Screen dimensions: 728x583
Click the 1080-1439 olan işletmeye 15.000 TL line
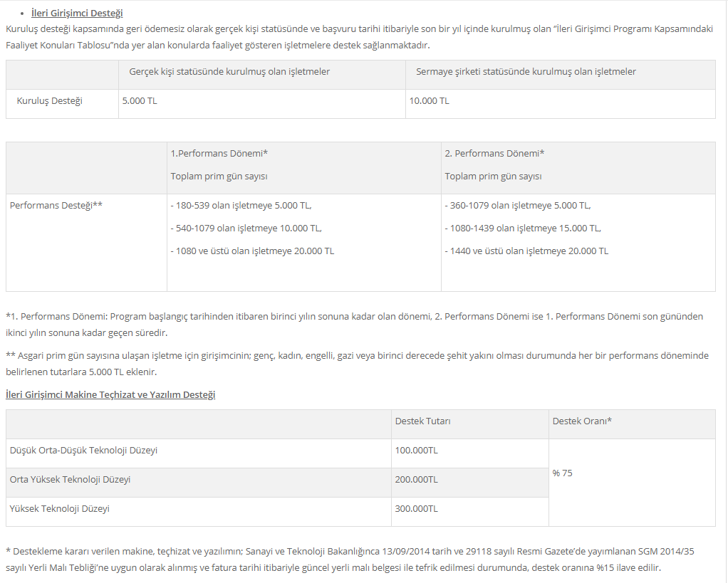523,229
